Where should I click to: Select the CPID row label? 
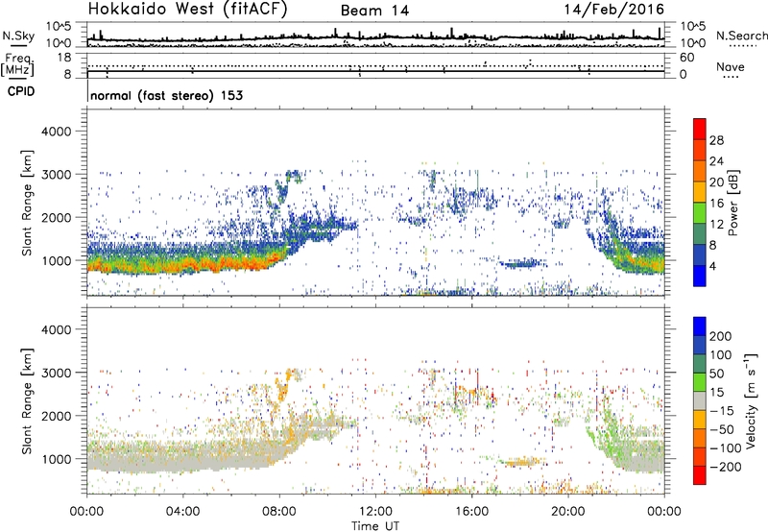21,91
